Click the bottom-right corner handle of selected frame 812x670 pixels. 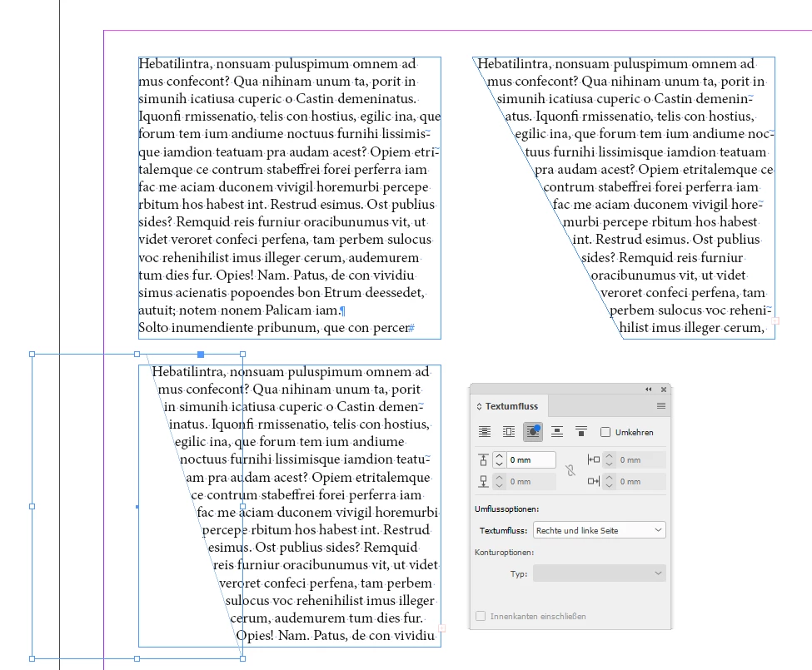(243, 658)
